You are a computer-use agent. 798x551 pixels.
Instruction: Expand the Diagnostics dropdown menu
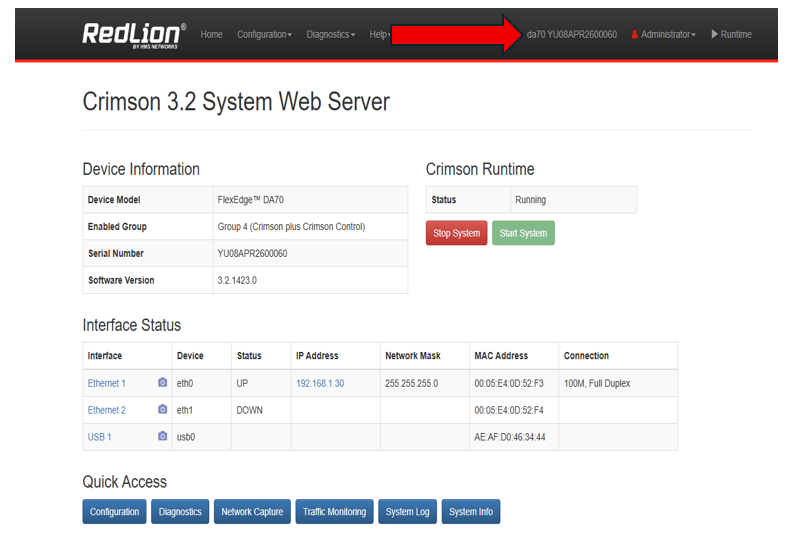[330, 34]
